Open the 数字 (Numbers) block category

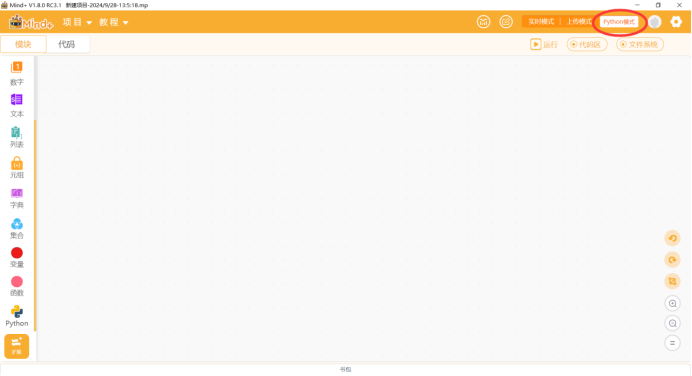point(17,74)
